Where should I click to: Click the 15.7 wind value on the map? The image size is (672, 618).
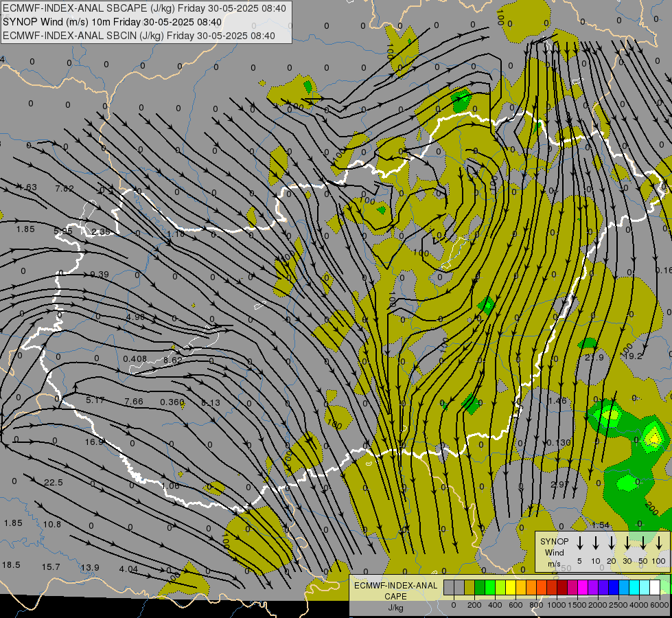pyautogui.click(x=51, y=567)
